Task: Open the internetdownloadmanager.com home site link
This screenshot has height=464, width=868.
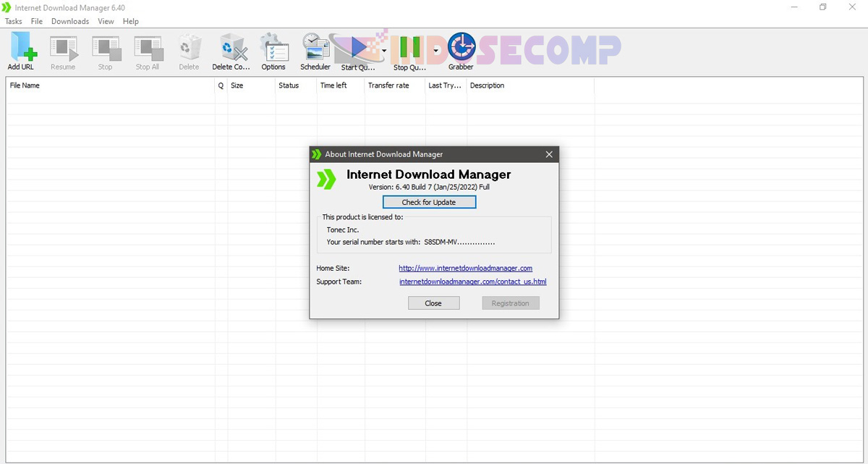Action: coord(465,268)
